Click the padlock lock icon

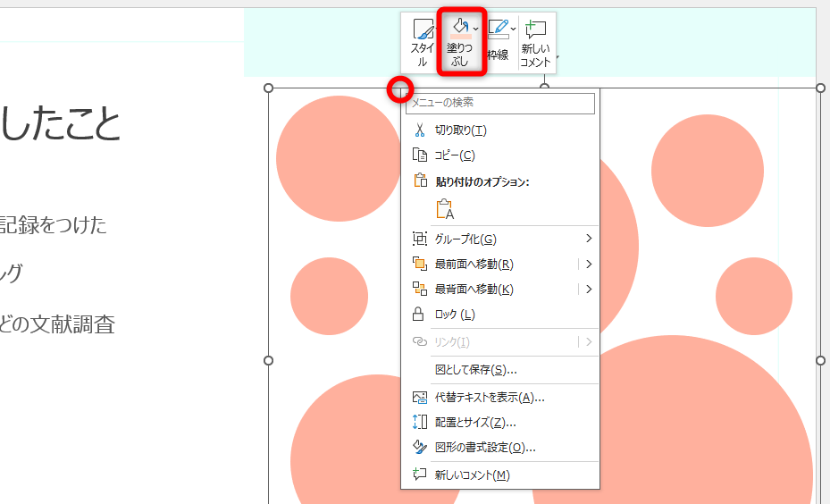(418, 314)
